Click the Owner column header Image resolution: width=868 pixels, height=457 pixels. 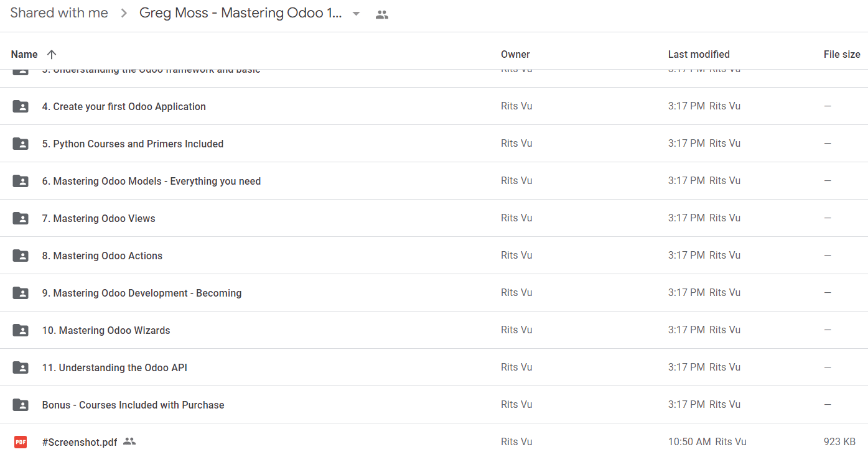point(515,54)
